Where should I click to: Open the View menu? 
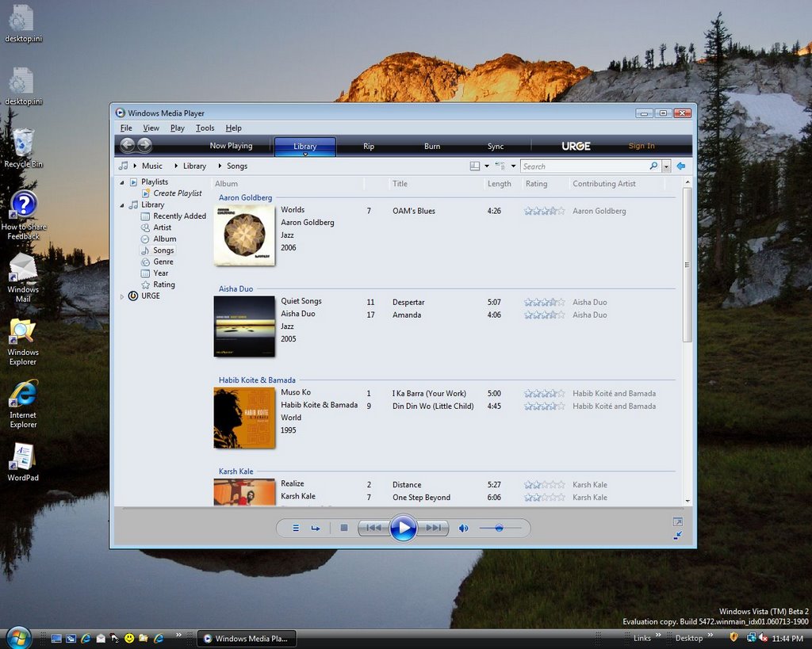[x=151, y=128]
